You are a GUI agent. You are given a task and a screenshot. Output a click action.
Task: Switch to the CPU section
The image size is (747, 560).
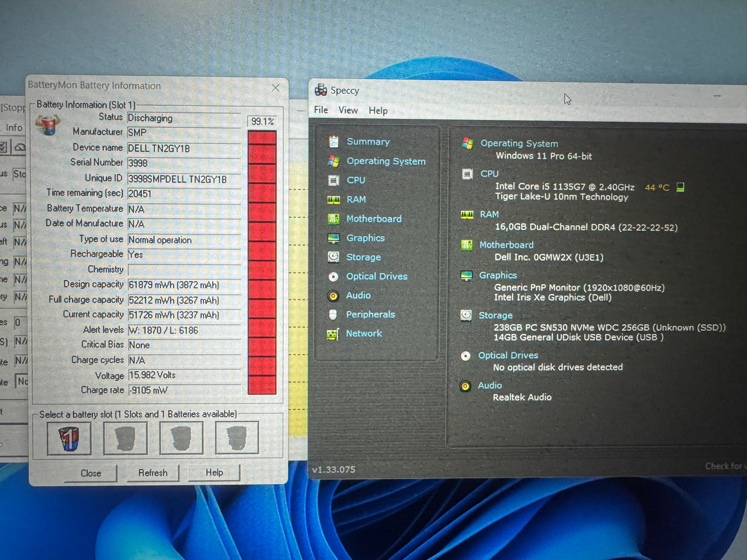pyautogui.click(x=356, y=180)
